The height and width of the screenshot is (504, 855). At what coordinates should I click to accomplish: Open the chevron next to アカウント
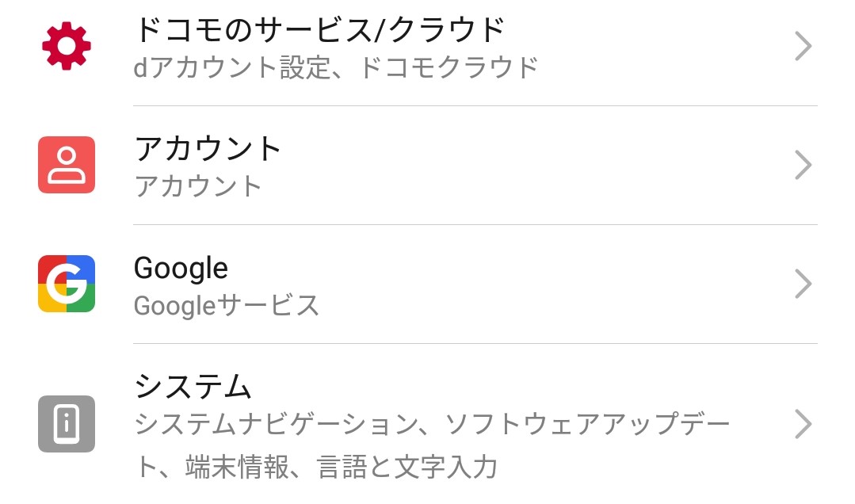[x=803, y=165]
